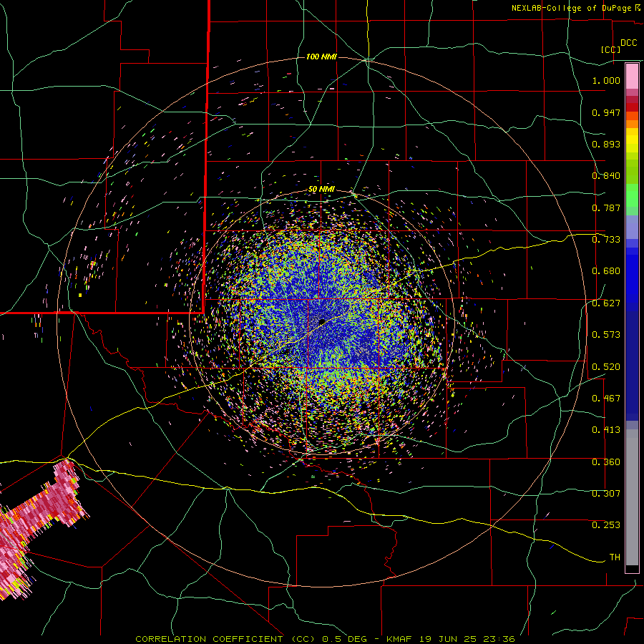The width and height of the screenshot is (644, 644).
Task: Select the 0.467 scale value
Action: (x=606, y=399)
